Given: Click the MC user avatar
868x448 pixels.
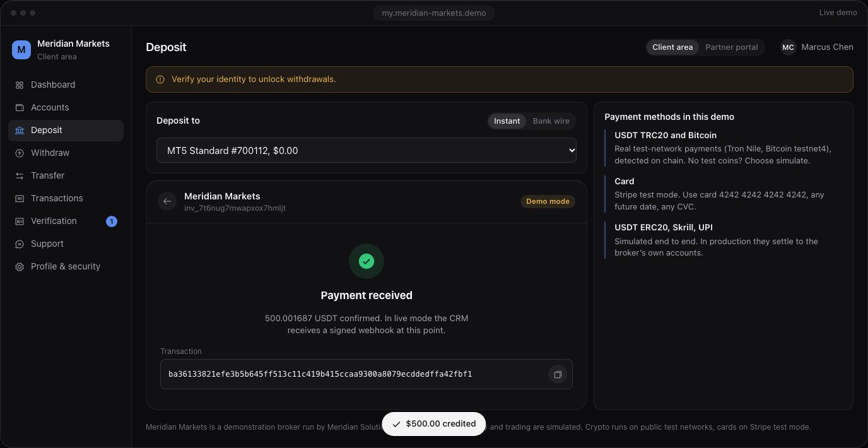Looking at the screenshot, I should click(x=789, y=47).
